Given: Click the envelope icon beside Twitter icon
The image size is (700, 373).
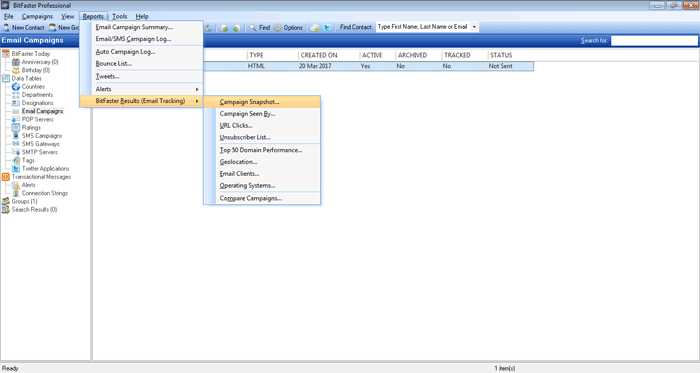Looking at the screenshot, I should [315, 28].
